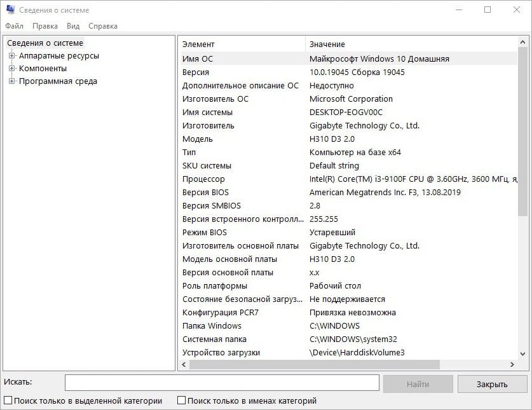532x410 pixels.
Task: Expand the Программная среда tree node
Action: click(11, 81)
